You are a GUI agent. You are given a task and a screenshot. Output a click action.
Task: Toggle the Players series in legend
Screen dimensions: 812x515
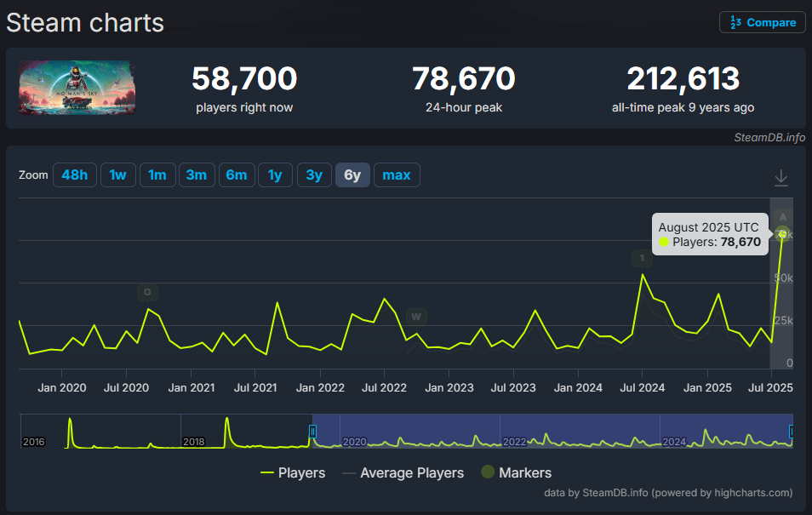coord(293,472)
